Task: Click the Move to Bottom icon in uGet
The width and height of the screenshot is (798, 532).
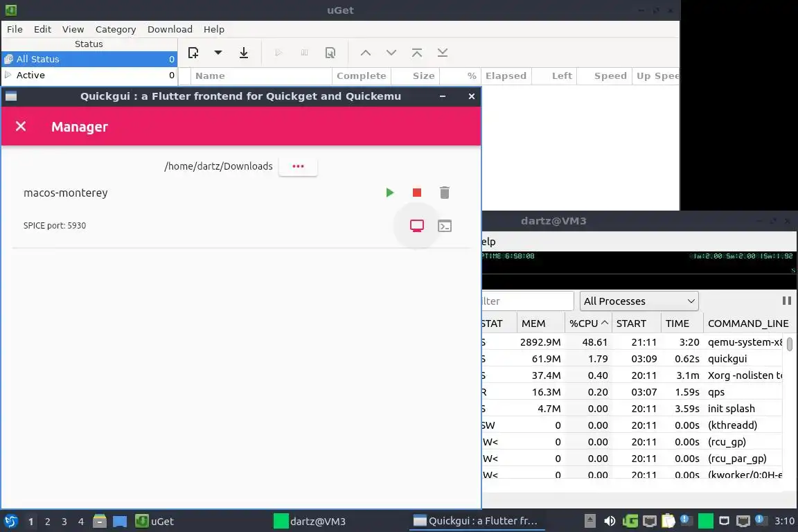Action: pos(442,53)
